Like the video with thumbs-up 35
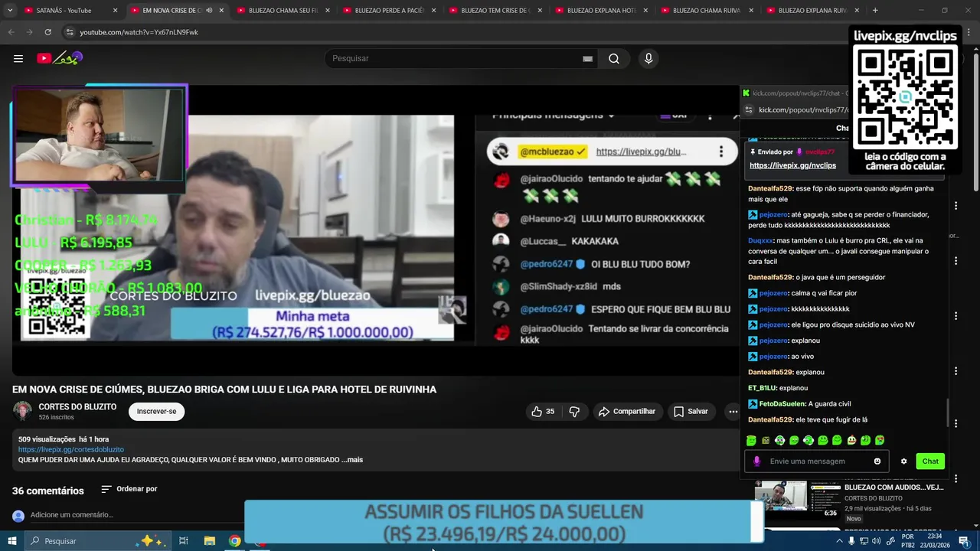980x551 pixels. pos(543,412)
